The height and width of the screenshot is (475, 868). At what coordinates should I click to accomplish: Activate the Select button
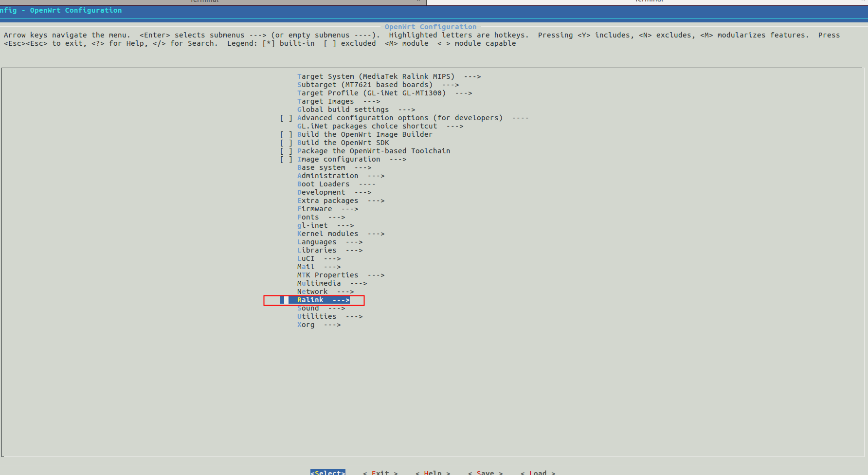327,472
